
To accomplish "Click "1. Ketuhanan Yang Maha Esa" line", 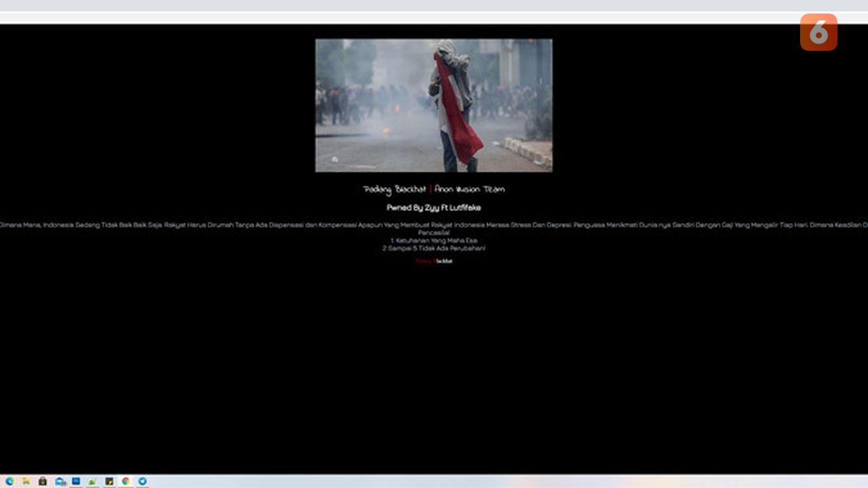I will pos(433,241).
